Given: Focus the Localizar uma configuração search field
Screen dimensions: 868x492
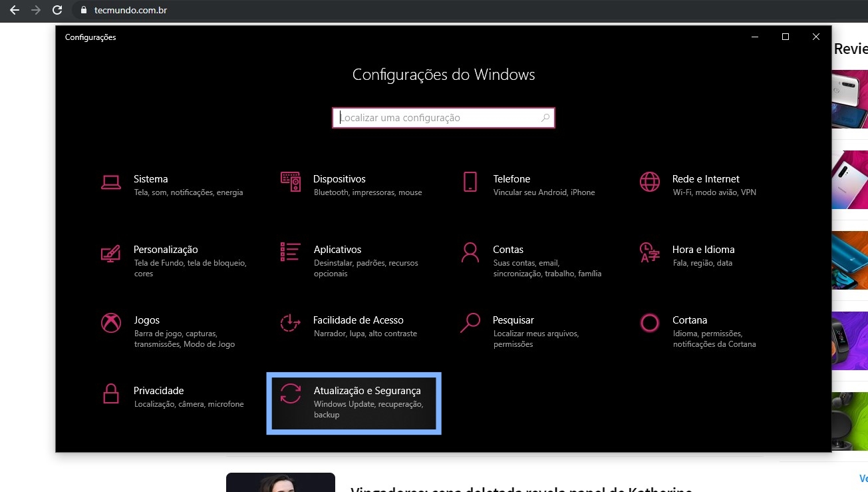Looking at the screenshot, I should [x=444, y=118].
